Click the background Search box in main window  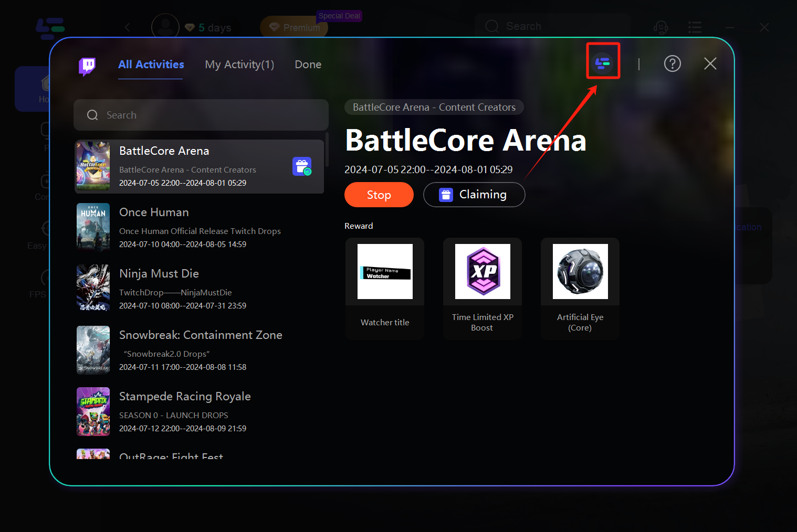[x=552, y=26]
